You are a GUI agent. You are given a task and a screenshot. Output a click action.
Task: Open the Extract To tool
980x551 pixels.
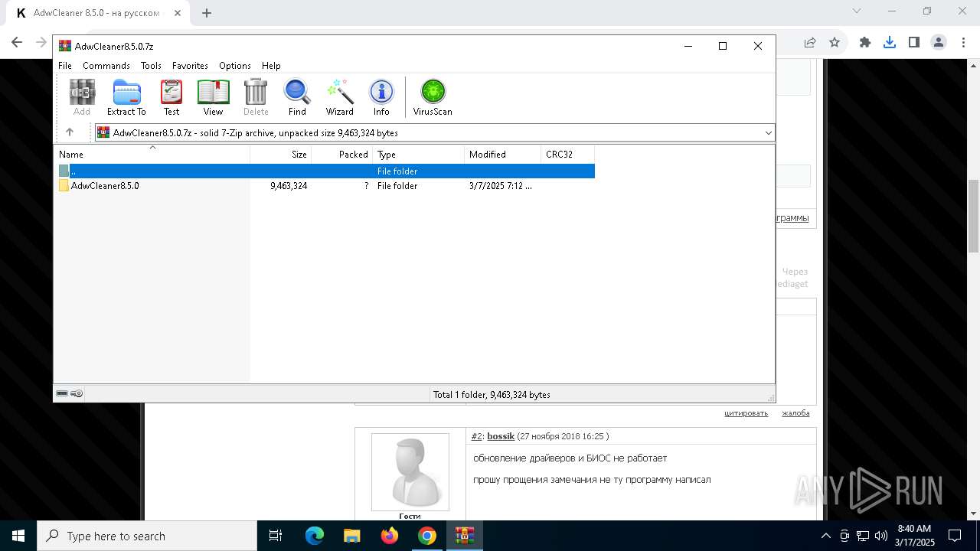[126, 97]
